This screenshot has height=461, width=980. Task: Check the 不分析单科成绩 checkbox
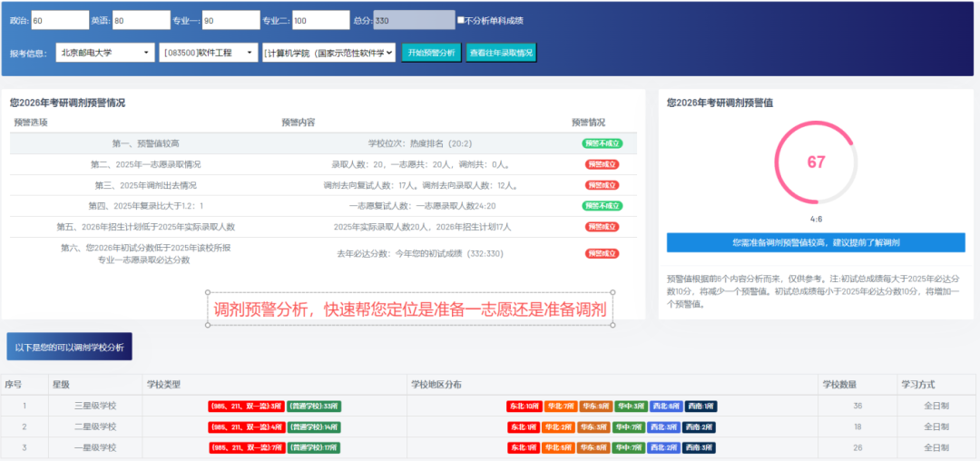tap(461, 20)
